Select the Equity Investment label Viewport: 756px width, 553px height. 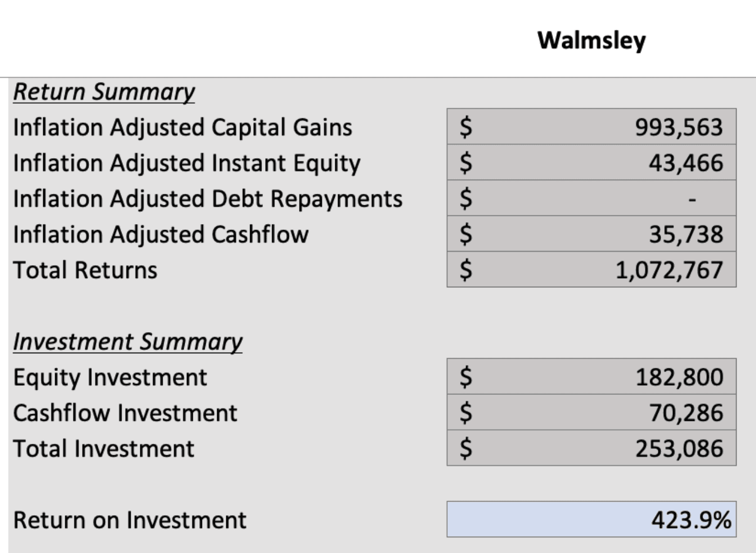tap(110, 377)
